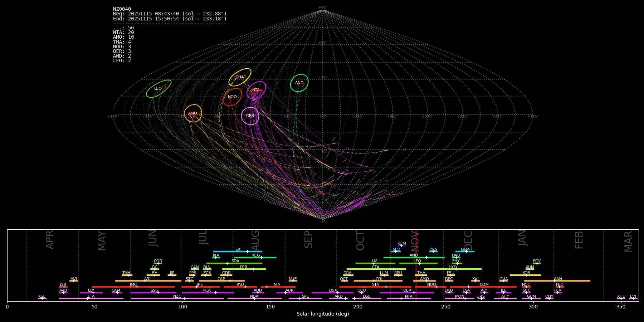Click the purple PCA shower bar
644x322 pixels.
[x=208, y=293]
